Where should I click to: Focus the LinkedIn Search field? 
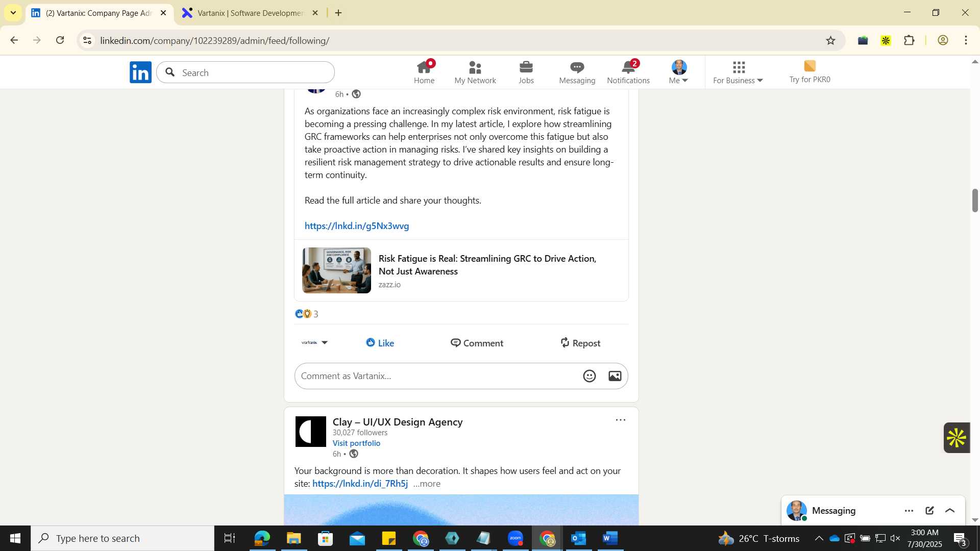pyautogui.click(x=246, y=72)
